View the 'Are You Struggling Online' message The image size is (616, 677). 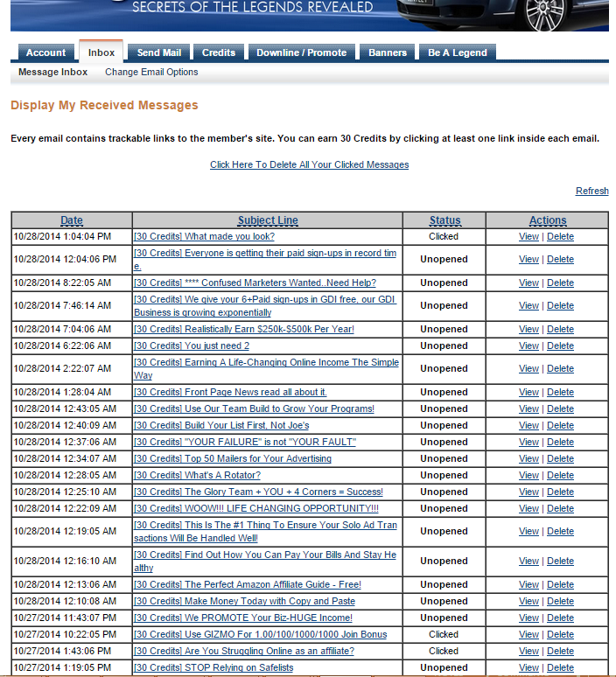528,651
